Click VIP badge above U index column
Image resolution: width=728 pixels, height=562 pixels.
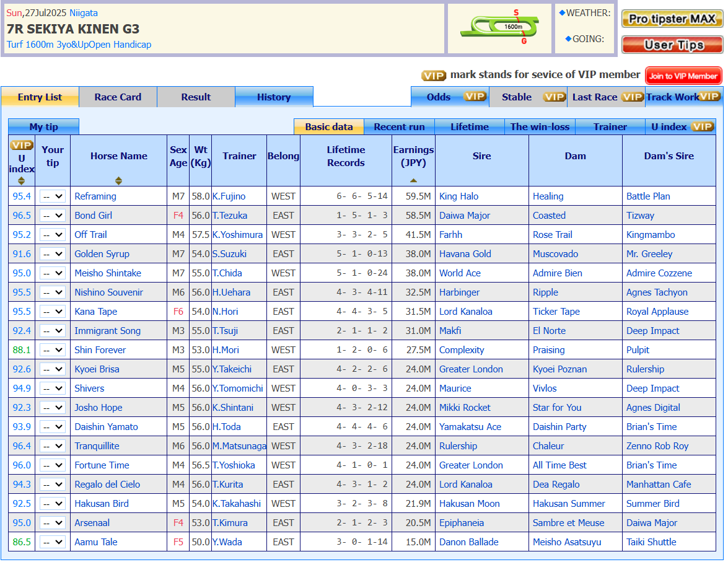tap(21, 146)
